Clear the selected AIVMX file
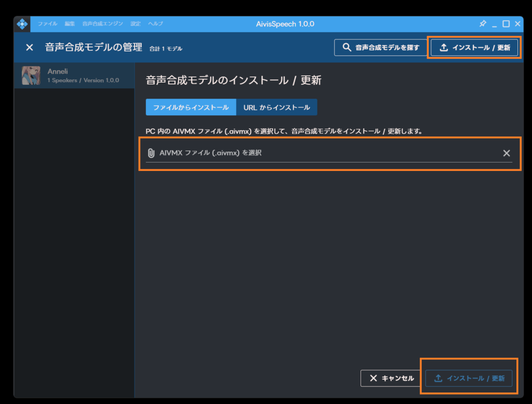This screenshot has height=404, width=532. tap(506, 153)
